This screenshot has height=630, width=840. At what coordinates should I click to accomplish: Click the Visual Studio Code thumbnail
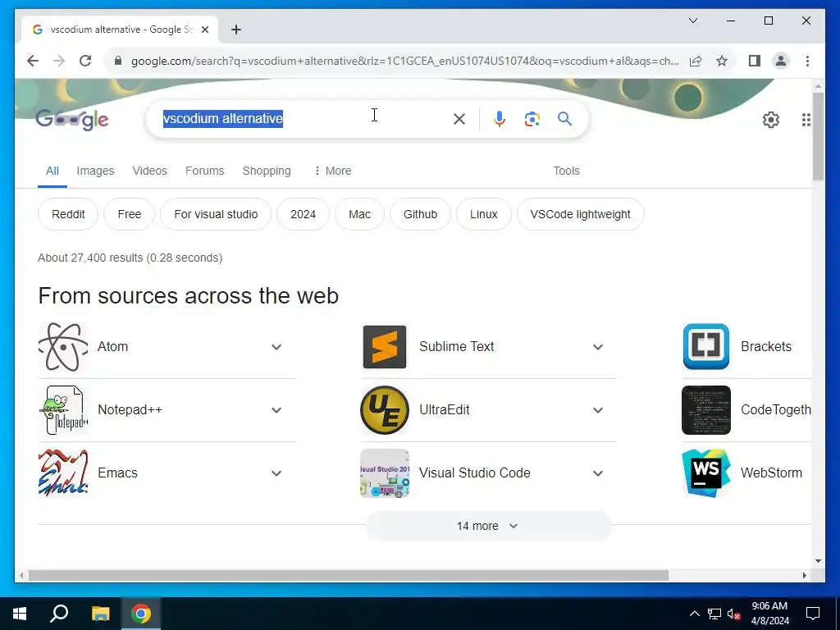pyautogui.click(x=385, y=473)
